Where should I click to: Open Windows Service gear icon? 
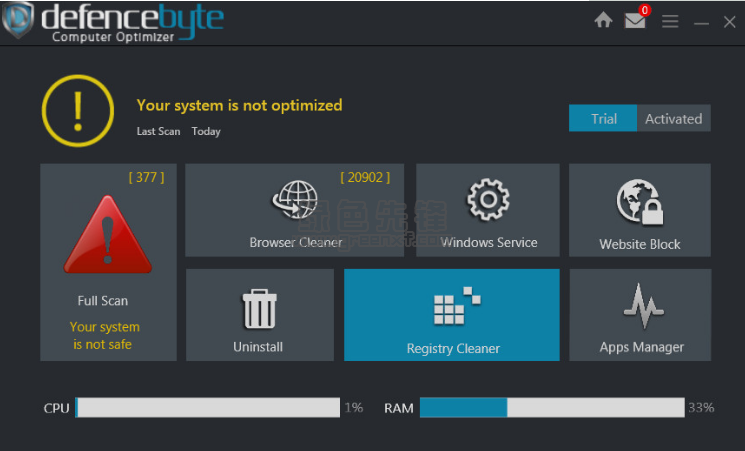[489, 200]
